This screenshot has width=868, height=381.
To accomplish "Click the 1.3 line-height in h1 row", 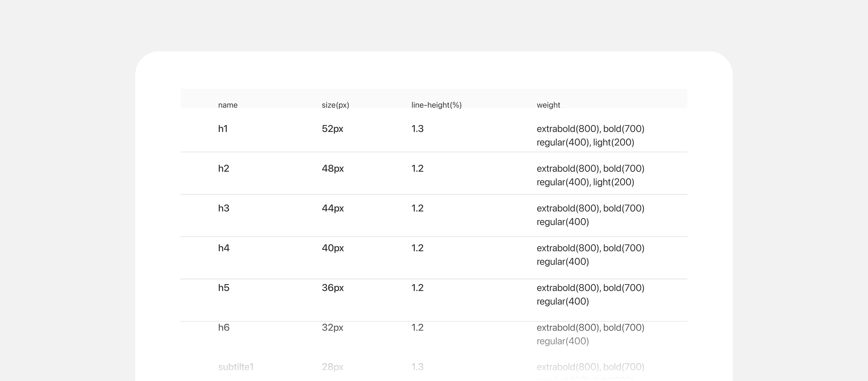I will [417, 129].
